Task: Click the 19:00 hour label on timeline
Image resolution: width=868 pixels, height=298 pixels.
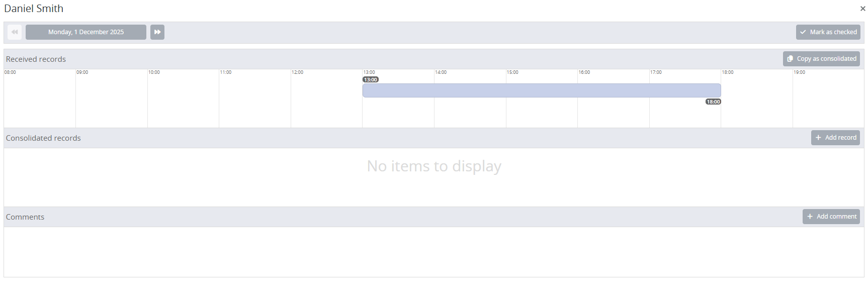Action: coord(800,72)
